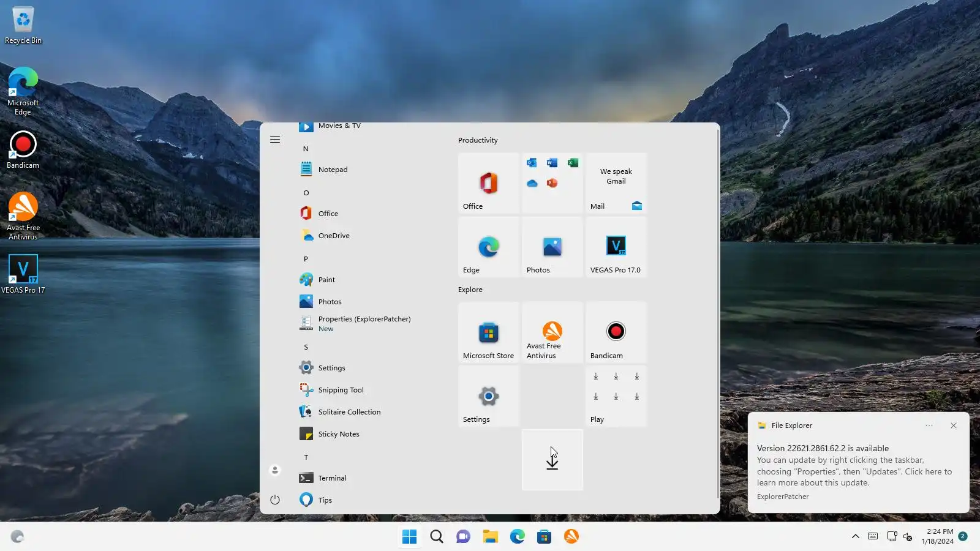This screenshot has width=980, height=551.
Task: Open the Avast Free Antivirus tile
Action: [552, 332]
